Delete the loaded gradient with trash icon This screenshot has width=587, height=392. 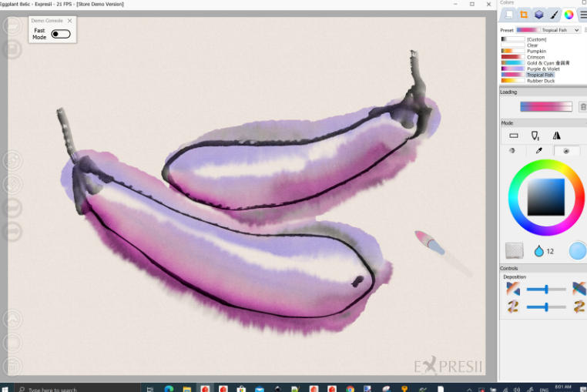point(582,107)
